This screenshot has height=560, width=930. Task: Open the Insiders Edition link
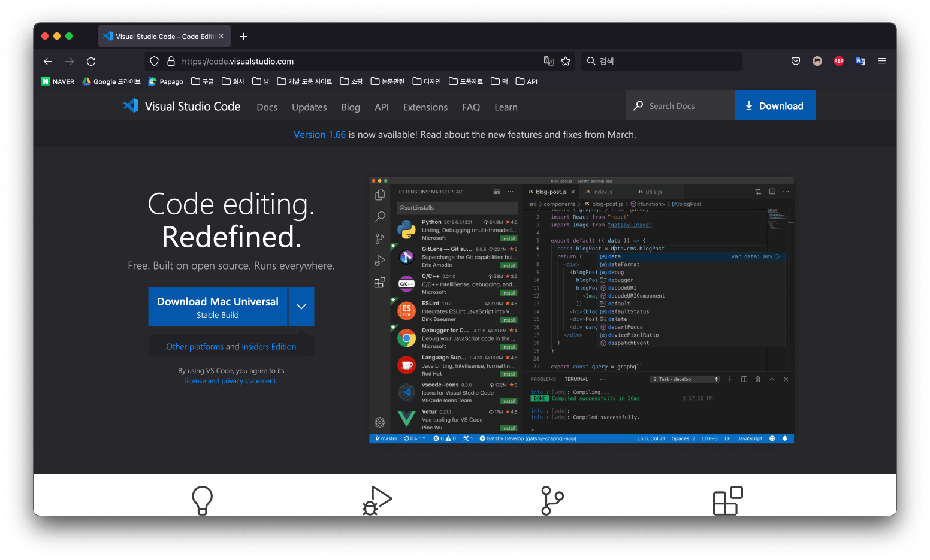pos(268,346)
